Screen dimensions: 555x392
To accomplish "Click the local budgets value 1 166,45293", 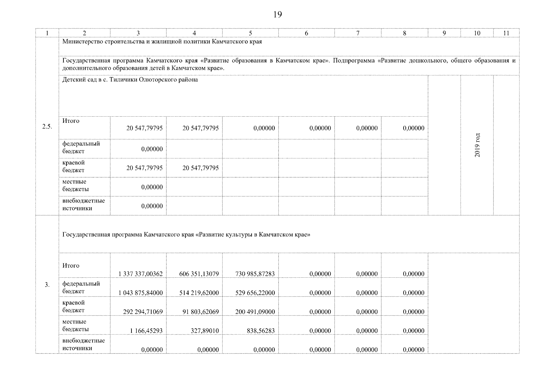I will [x=146, y=331].
